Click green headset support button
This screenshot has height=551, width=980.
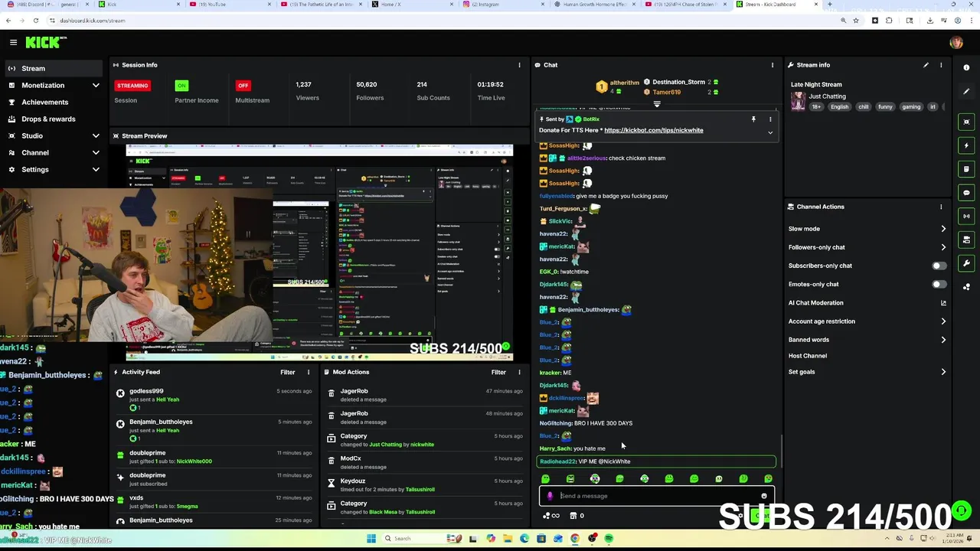pyautogui.click(x=962, y=510)
